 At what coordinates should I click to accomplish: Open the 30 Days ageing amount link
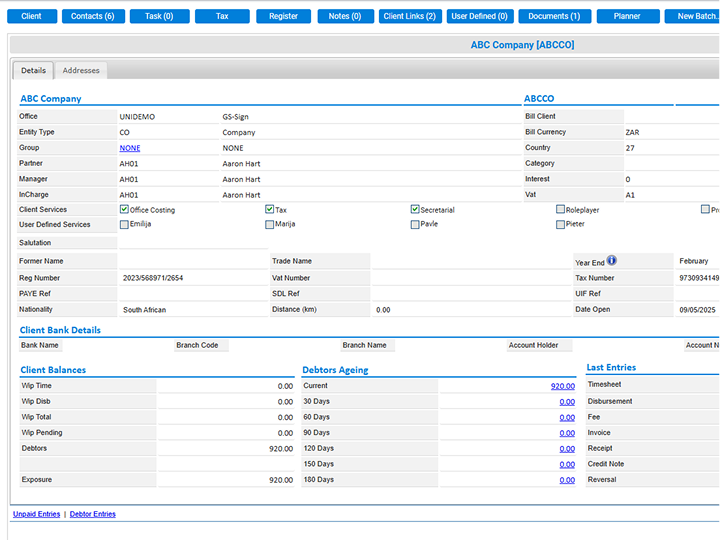567,402
